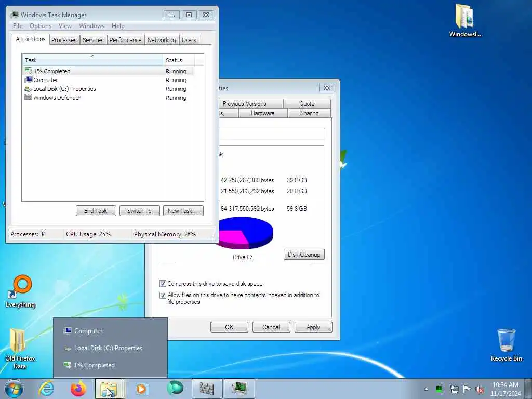Select the 1% Completed task row

pyautogui.click(x=108, y=71)
